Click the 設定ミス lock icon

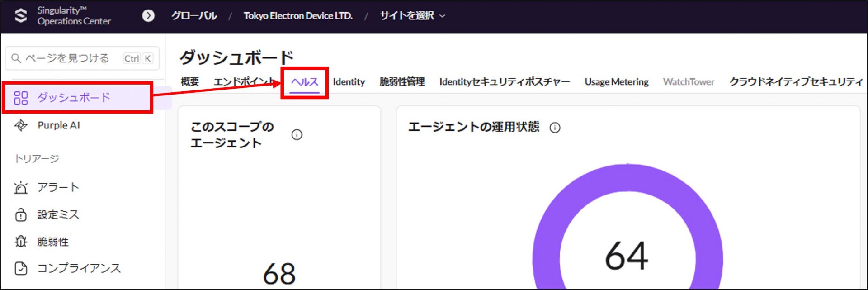pyautogui.click(x=21, y=215)
